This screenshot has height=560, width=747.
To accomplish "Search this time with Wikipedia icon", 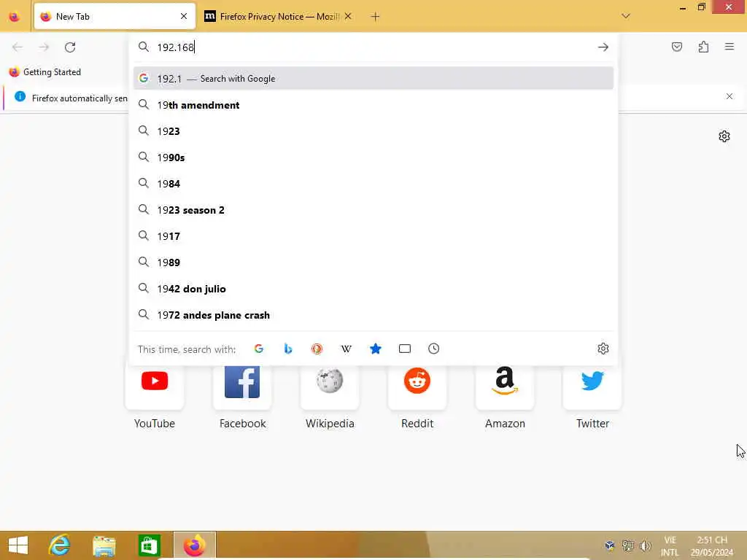I will pyautogui.click(x=347, y=349).
